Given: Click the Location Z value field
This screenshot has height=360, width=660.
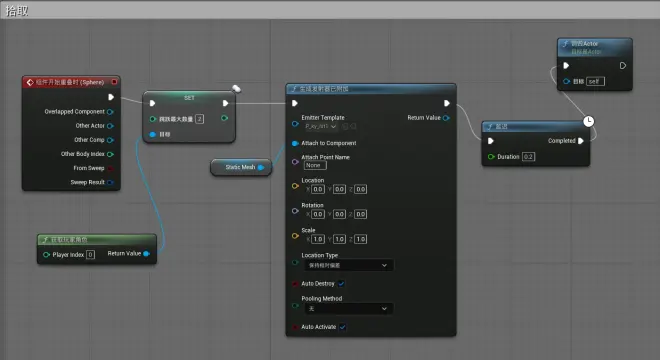Looking at the screenshot, I should (x=360, y=189).
